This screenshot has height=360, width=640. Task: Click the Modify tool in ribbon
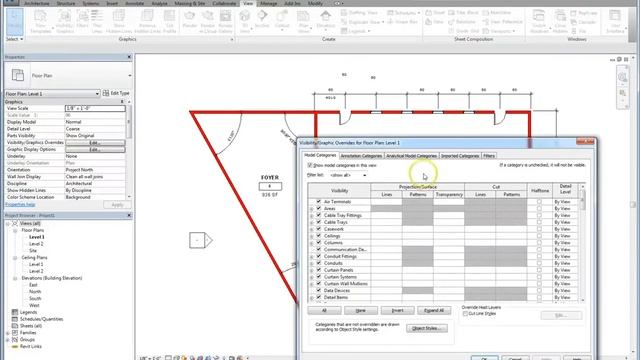[15, 21]
